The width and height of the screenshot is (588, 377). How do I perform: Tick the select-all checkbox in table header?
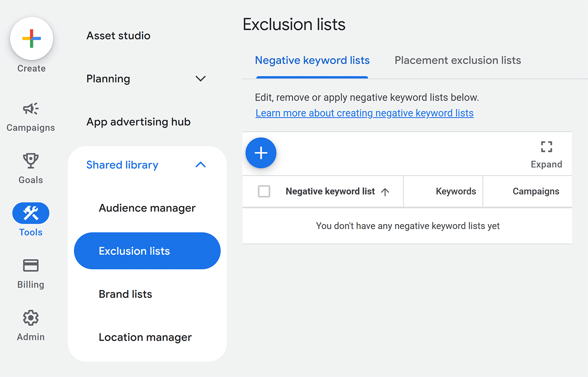click(x=264, y=191)
